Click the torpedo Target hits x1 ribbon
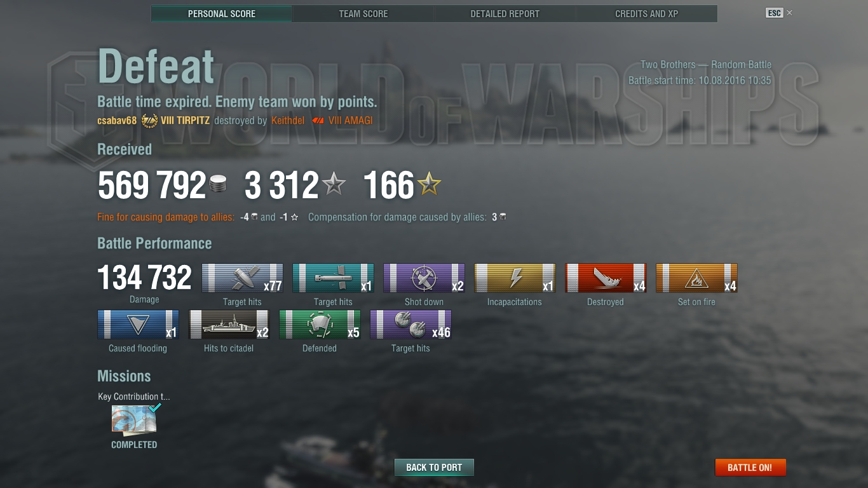The height and width of the screenshot is (488, 868). tap(333, 278)
